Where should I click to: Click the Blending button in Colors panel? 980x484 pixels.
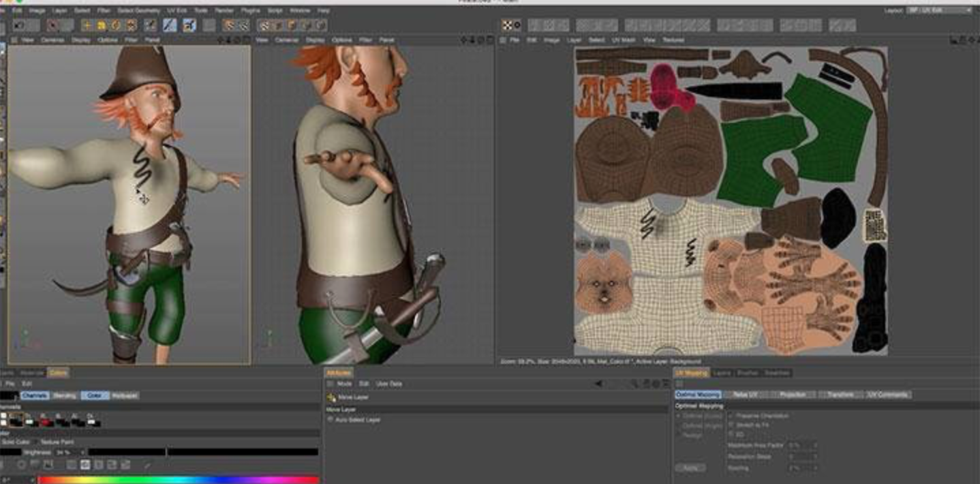pos(65,395)
